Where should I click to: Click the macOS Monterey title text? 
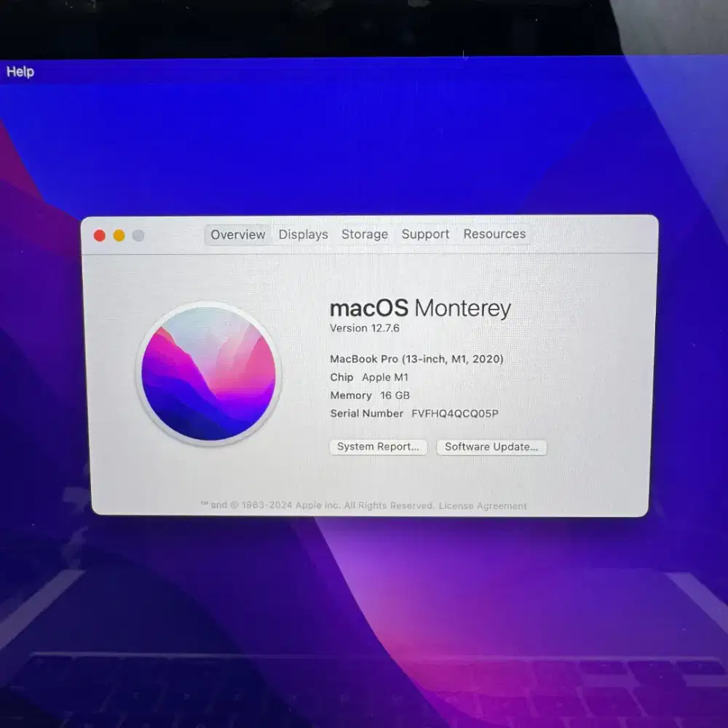[x=420, y=308]
